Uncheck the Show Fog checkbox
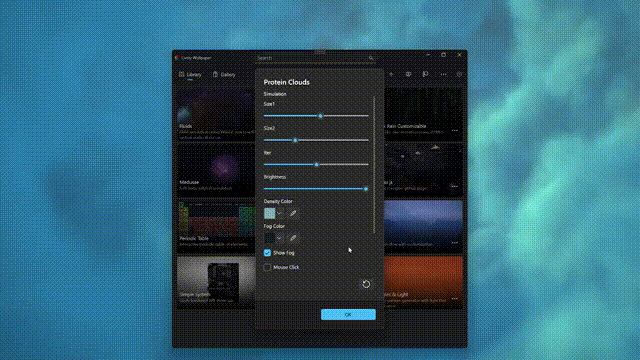Image resolution: width=640 pixels, height=360 pixels. [267, 253]
